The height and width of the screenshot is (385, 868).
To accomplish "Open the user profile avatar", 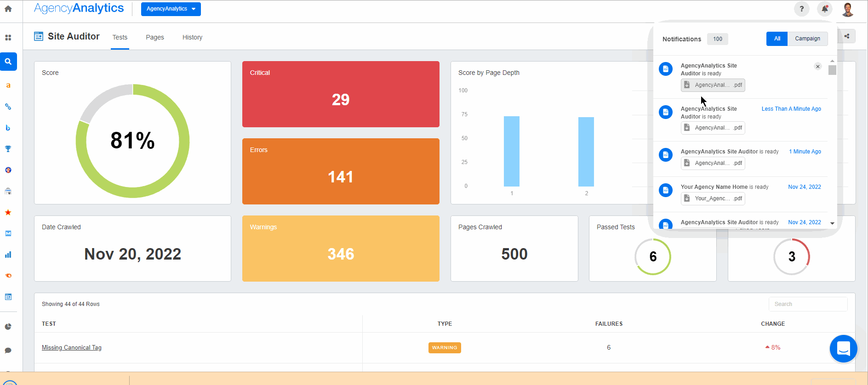I will pos(848,9).
